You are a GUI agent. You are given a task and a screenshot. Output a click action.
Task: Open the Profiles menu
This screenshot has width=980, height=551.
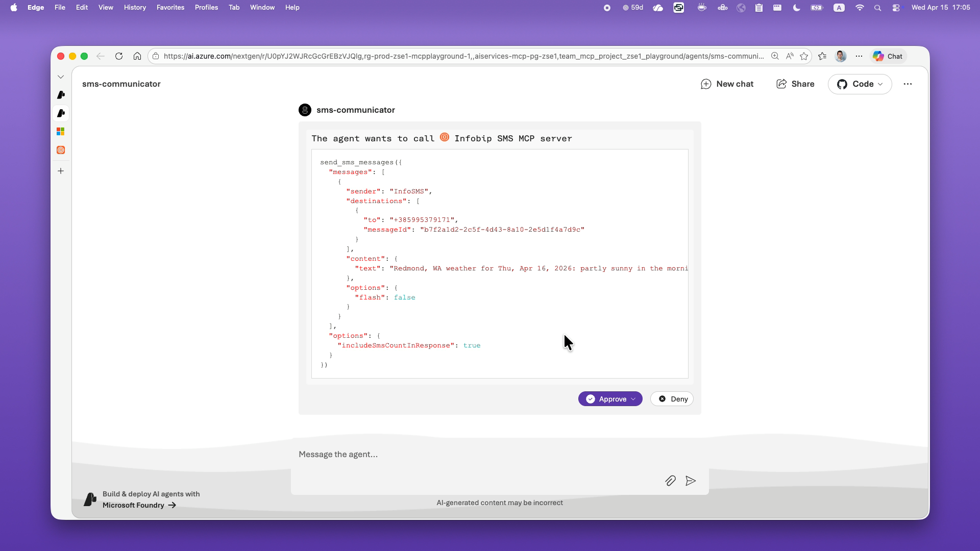click(x=206, y=7)
